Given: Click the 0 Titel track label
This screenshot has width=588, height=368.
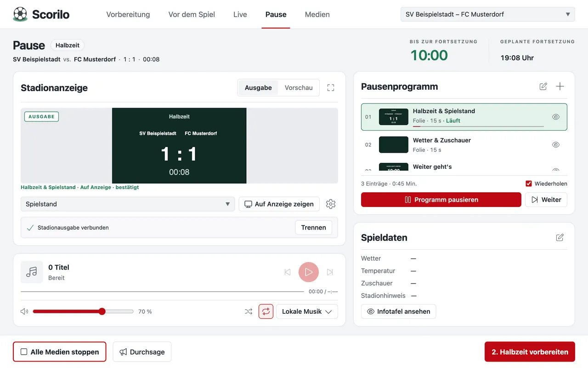Looking at the screenshot, I should tap(59, 267).
